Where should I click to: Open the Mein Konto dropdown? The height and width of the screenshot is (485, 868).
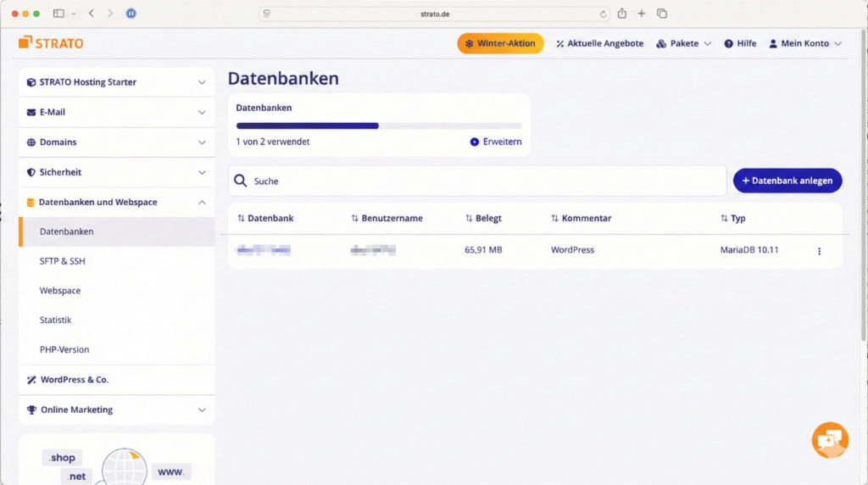point(805,43)
